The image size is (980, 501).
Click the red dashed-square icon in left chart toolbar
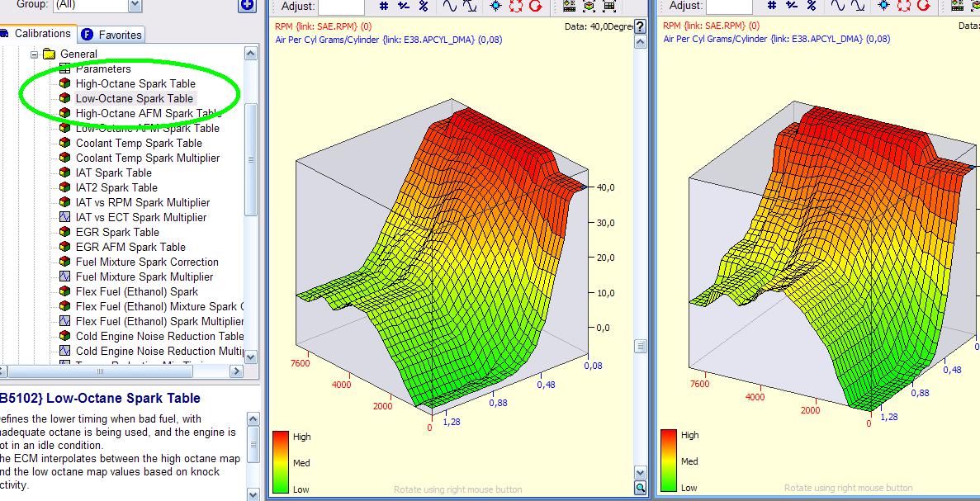516,6
